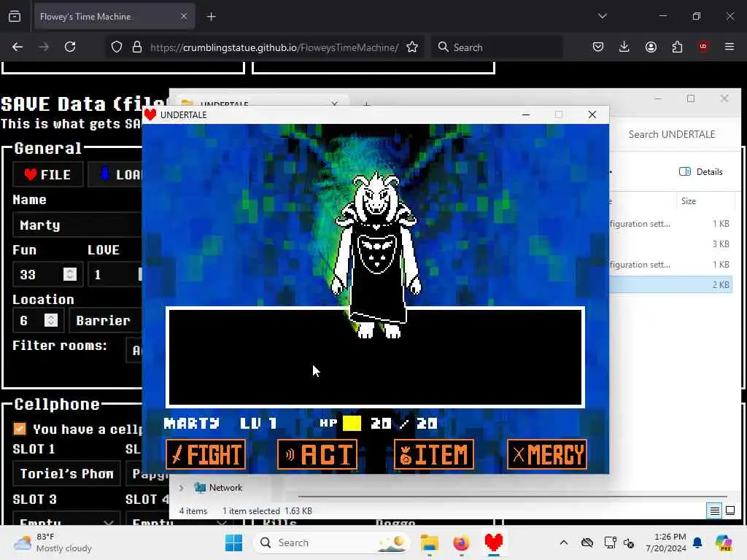Viewport: 747px width, 560px height.
Task: Open Firefox downloads panel
Action: coord(624,47)
